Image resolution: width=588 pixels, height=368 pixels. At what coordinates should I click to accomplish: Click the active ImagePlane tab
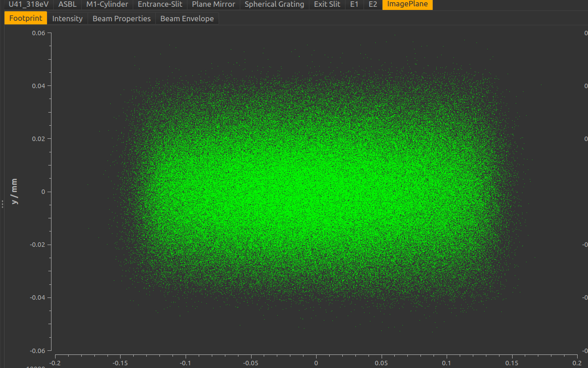[x=407, y=5]
